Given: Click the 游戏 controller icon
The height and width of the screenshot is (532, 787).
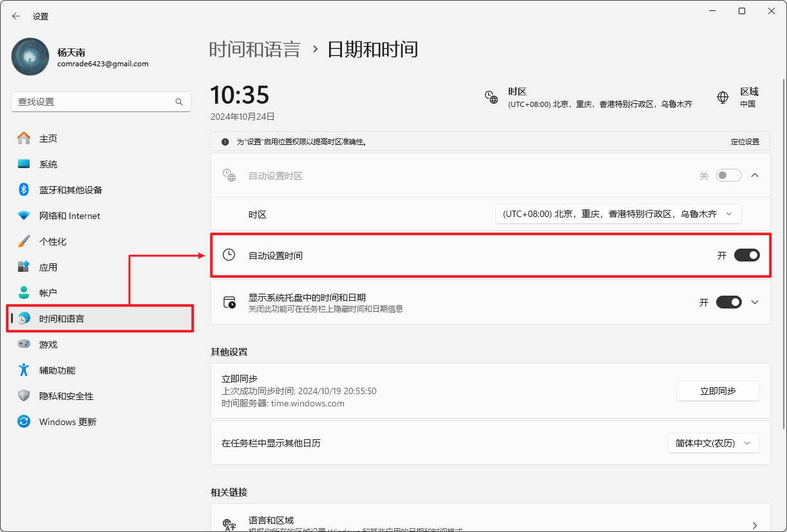Looking at the screenshot, I should 24,345.
